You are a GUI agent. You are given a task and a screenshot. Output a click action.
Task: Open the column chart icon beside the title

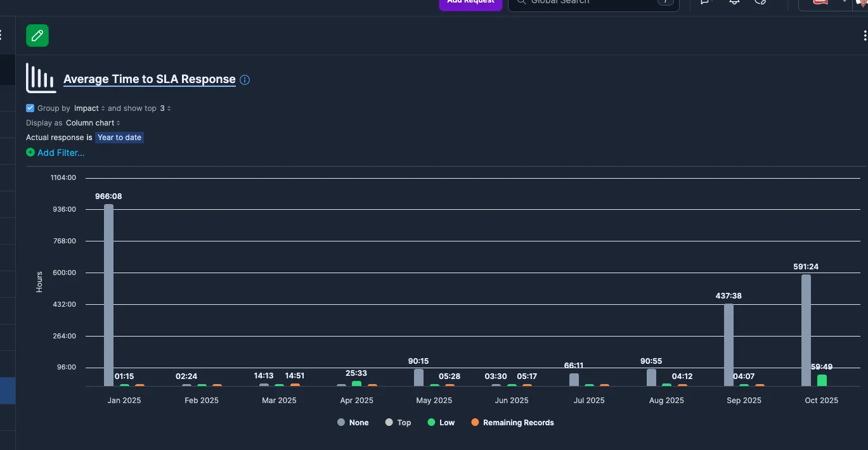tap(41, 78)
